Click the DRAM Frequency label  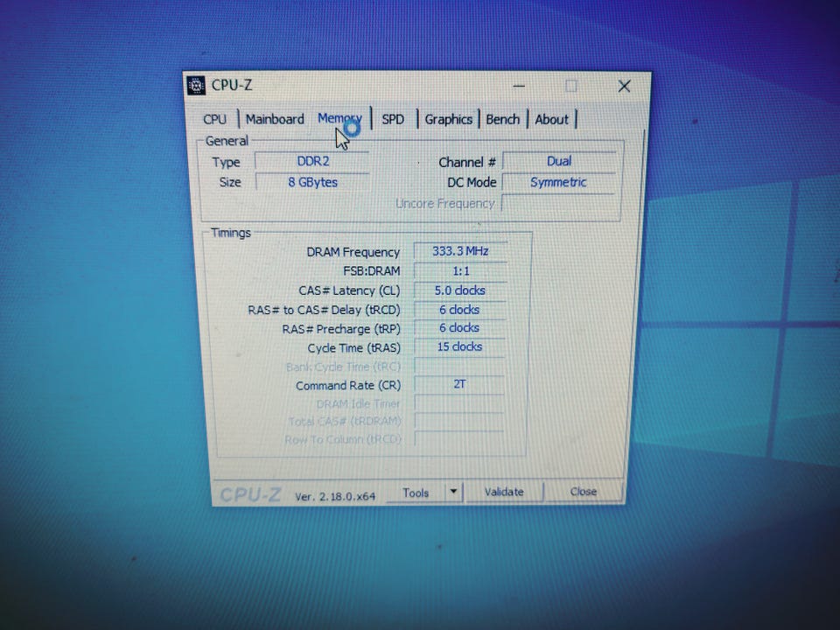353,252
